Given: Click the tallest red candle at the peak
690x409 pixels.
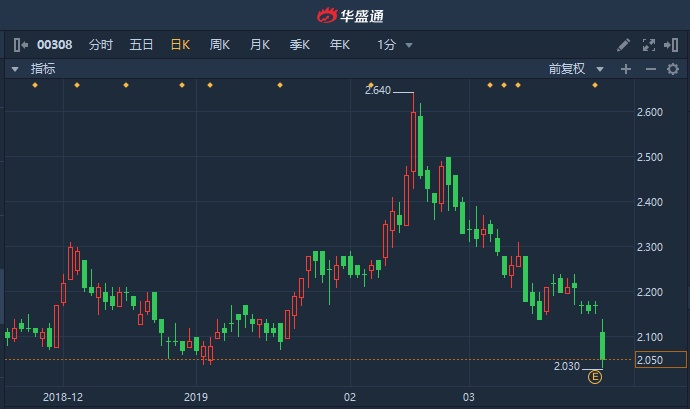Looking at the screenshot, I should click(413, 142).
